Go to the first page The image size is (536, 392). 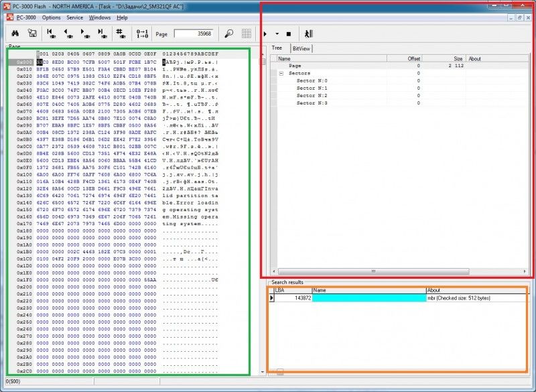click(x=52, y=34)
